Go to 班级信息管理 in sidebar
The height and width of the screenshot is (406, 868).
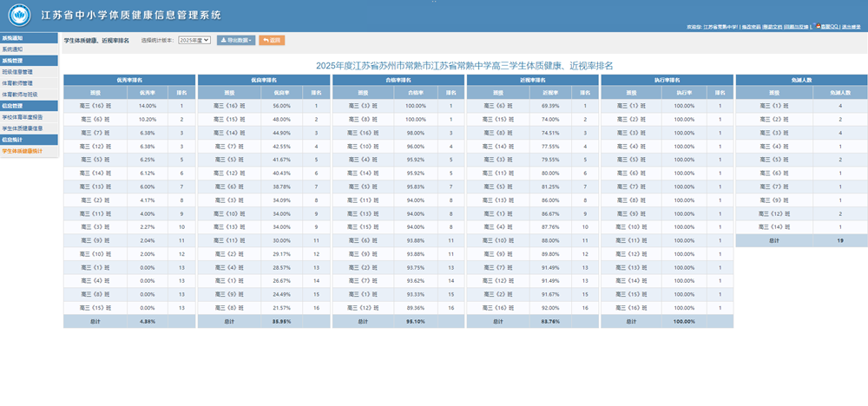17,72
